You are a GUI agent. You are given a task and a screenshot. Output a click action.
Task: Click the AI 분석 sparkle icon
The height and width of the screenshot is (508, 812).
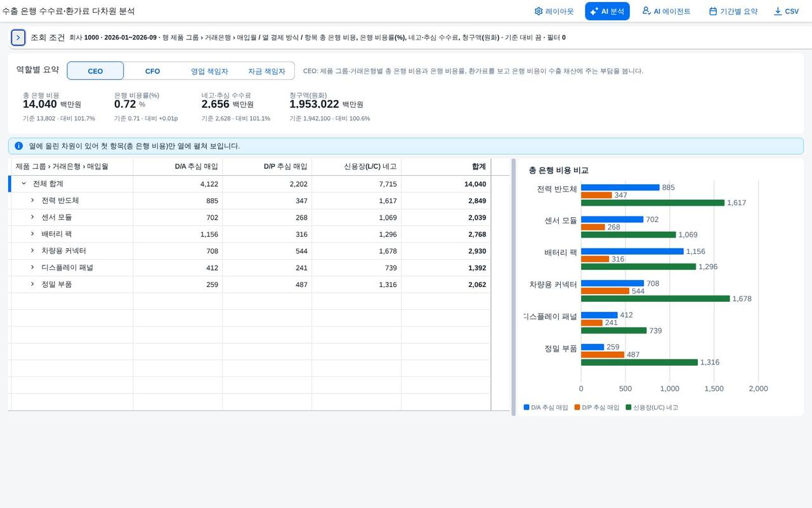[594, 11]
